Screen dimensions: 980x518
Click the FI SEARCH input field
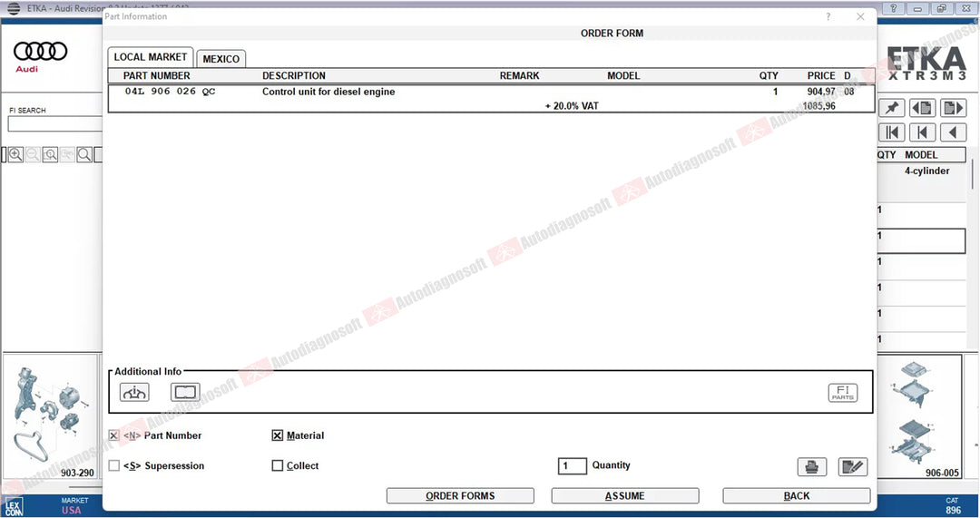pos(55,123)
